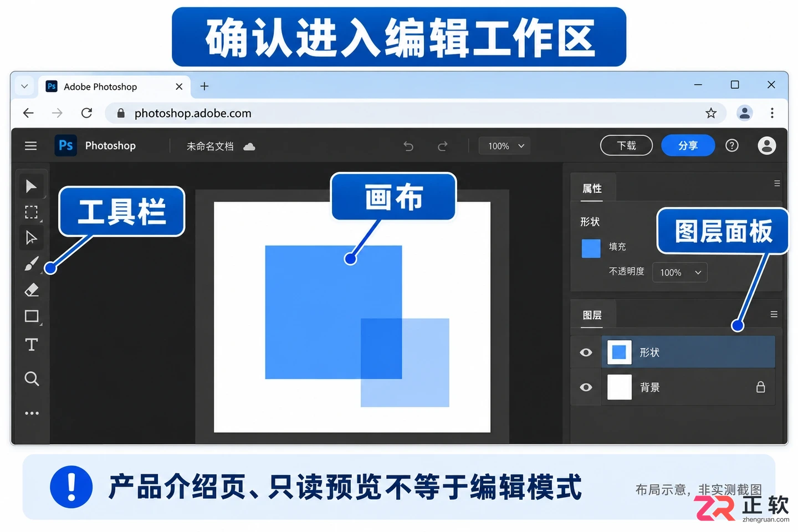Hide the 背景 layer
Screen dimensions: 798x532
coord(586,387)
